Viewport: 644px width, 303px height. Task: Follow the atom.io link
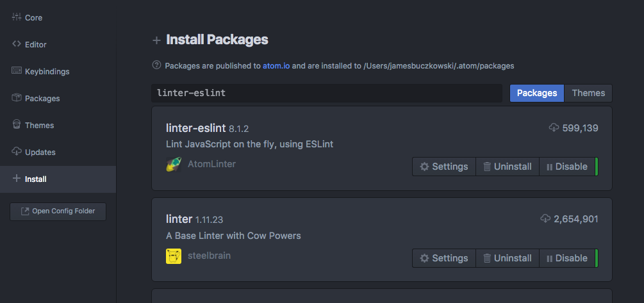coord(276,65)
